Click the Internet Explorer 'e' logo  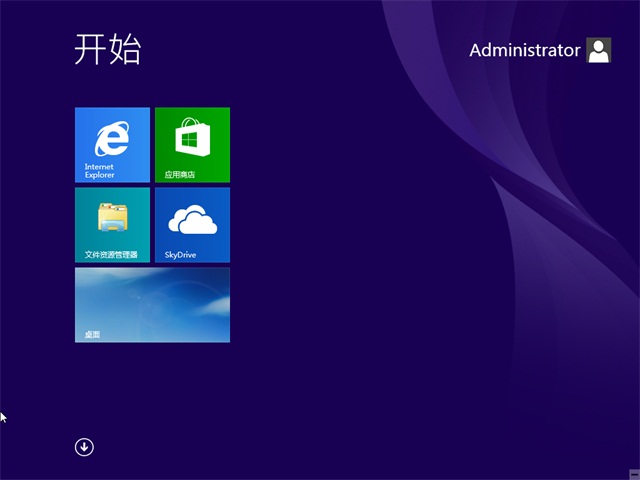pyautogui.click(x=112, y=138)
